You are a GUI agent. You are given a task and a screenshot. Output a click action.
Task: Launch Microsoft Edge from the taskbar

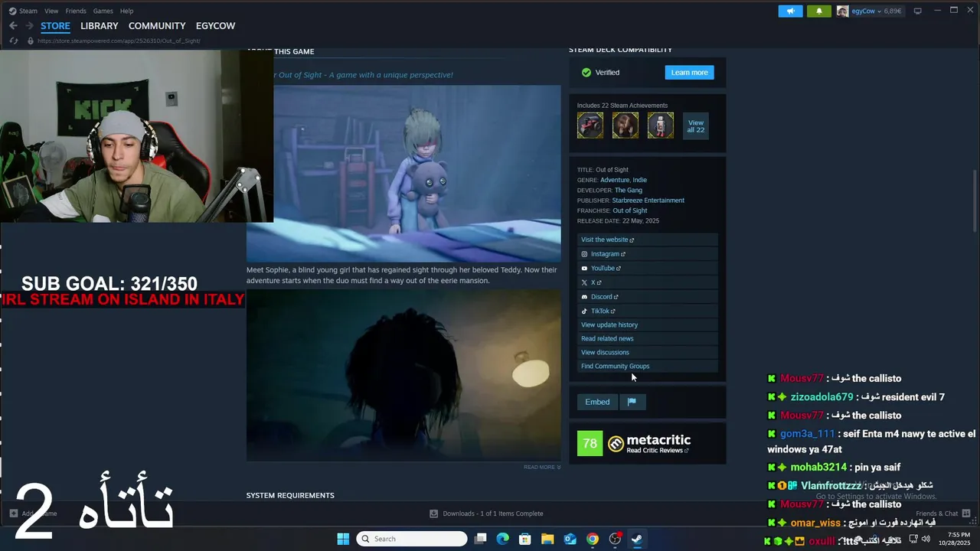point(502,539)
